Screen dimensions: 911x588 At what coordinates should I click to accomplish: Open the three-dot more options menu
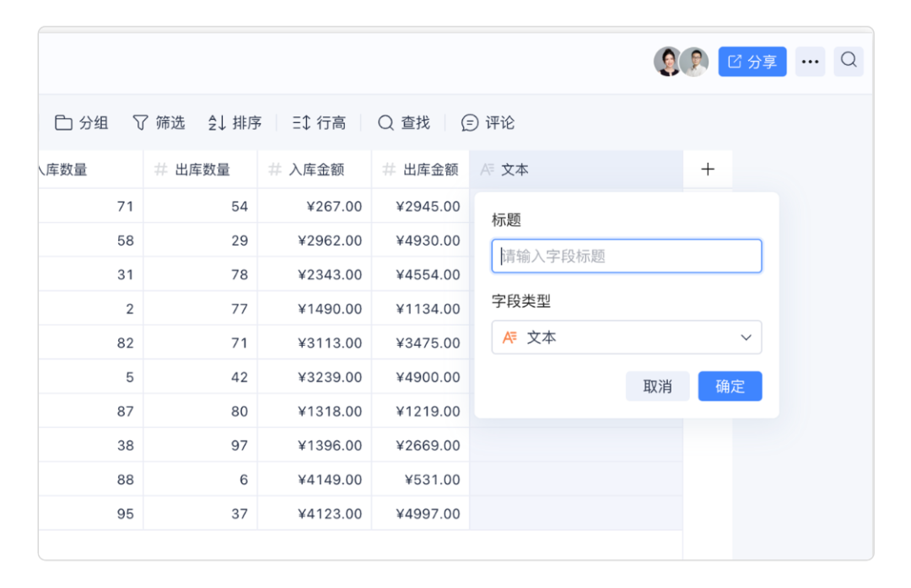pos(810,62)
